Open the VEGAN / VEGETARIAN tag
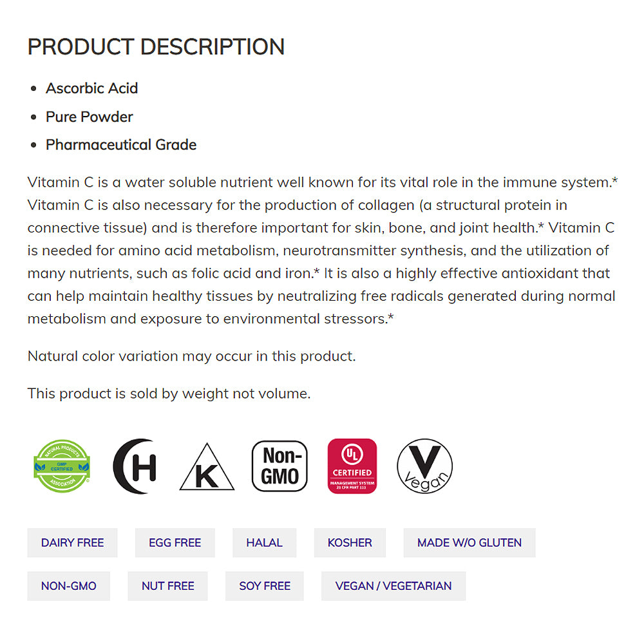The height and width of the screenshot is (644, 644). click(393, 586)
